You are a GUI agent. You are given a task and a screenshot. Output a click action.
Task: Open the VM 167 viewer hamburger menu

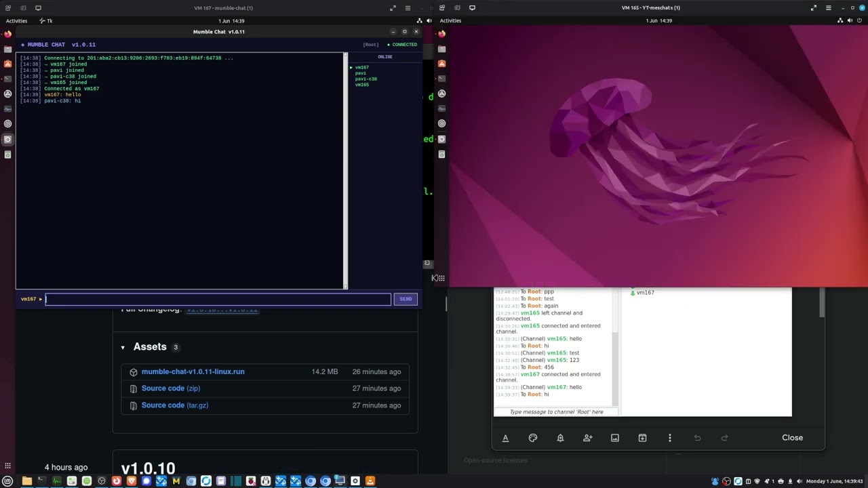pos(408,8)
